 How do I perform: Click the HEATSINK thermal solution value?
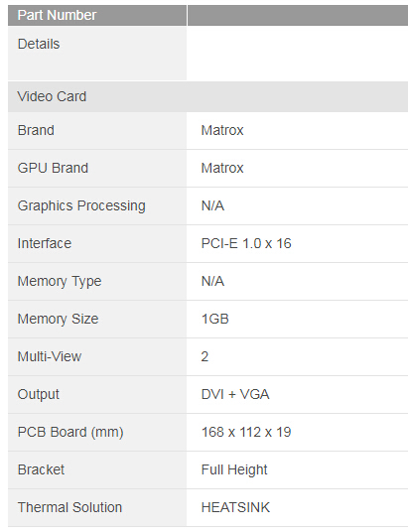tap(235, 507)
